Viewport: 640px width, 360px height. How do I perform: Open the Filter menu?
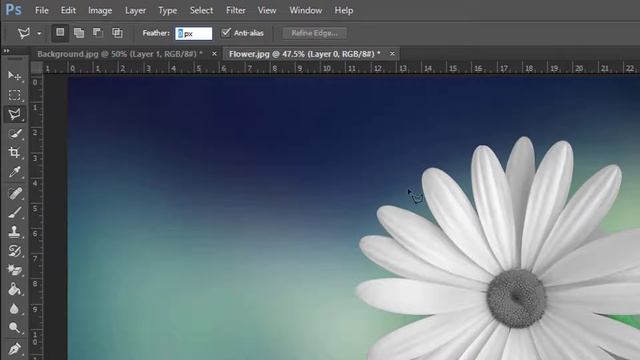coord(236,11)
